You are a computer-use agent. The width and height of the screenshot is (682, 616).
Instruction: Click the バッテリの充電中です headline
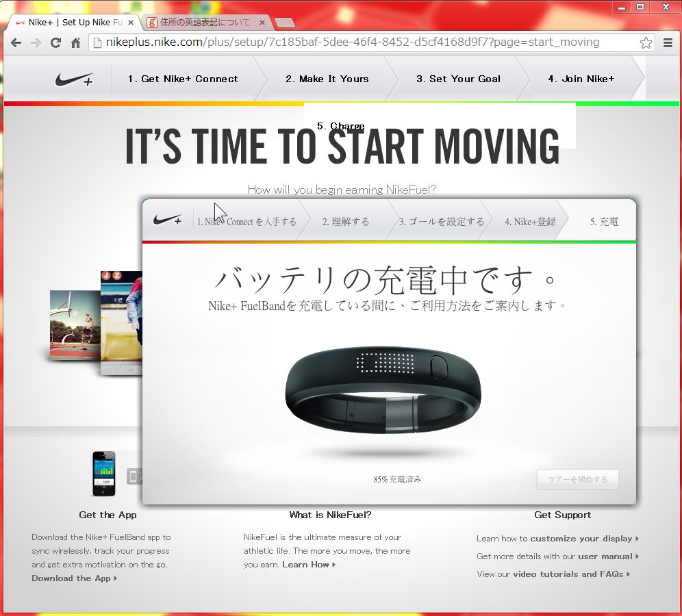[x=385, y=280]
